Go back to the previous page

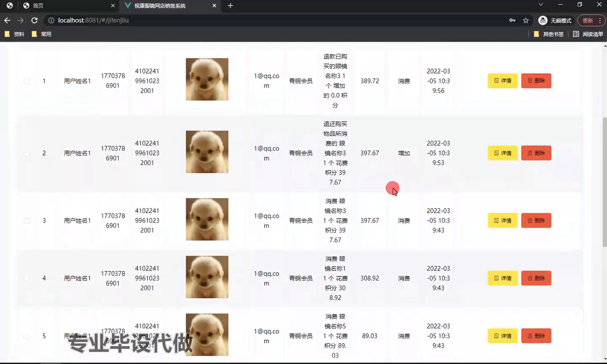coord(7,20)
